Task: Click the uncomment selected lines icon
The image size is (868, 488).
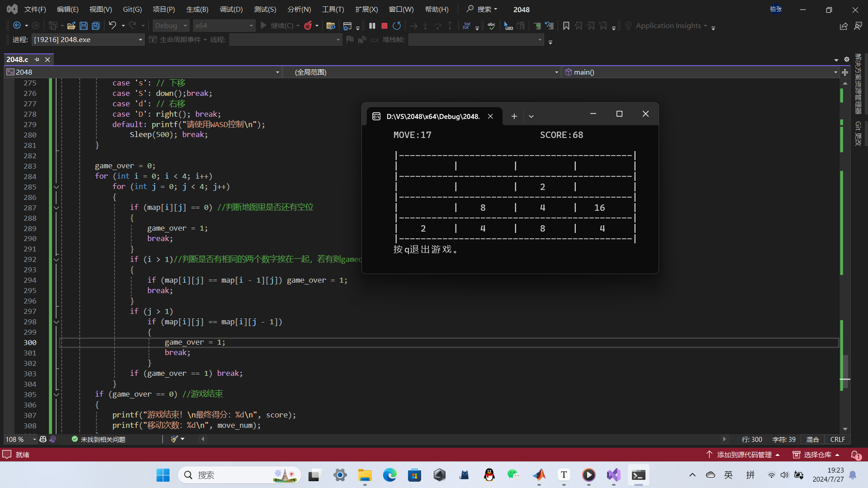Action: 550,26
